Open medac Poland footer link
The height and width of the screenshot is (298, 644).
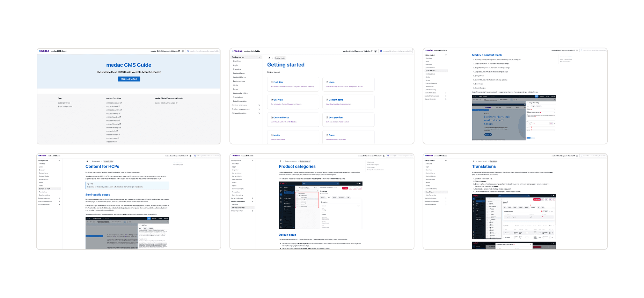coord(113,107)
